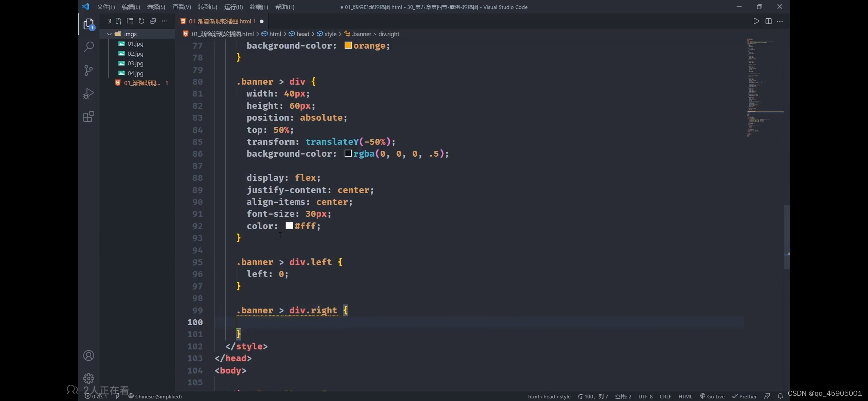Split the editor to the right
Viewport: 868px width, 401px height.
768,21
